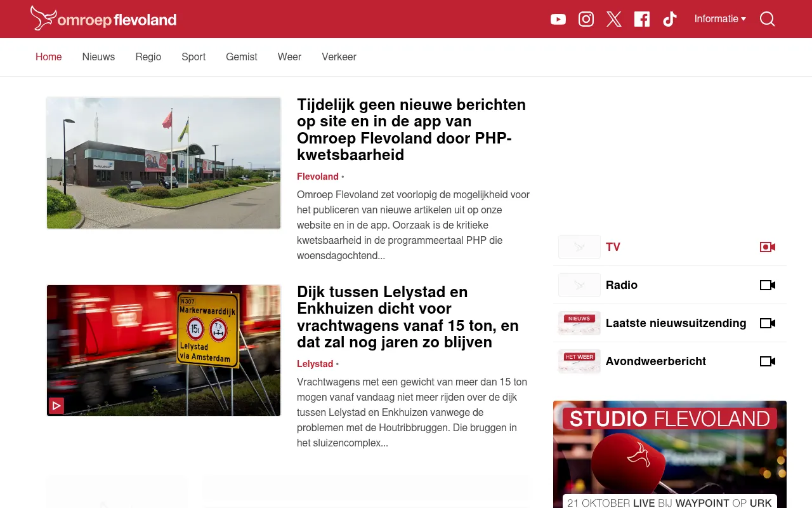The width and height of the screenshot is (812, 508).
Task: Open the TikTok icon in header
Action: pyautogui.click(x=670, y=19)
